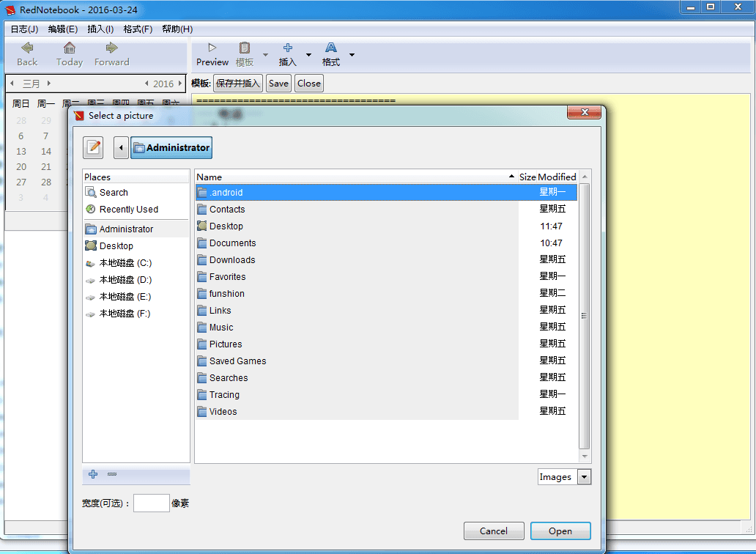Viewport: 756px width, 554px height.
Task: Go to Today in RedNotebook
Action: [70, 54]
